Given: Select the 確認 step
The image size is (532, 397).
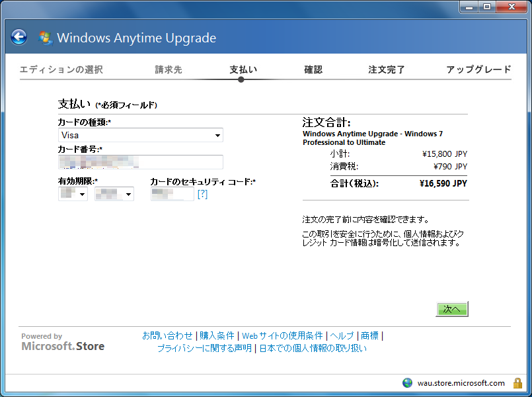Looking at the screenshot, I should pyautogui.click(x=313, y=69).
